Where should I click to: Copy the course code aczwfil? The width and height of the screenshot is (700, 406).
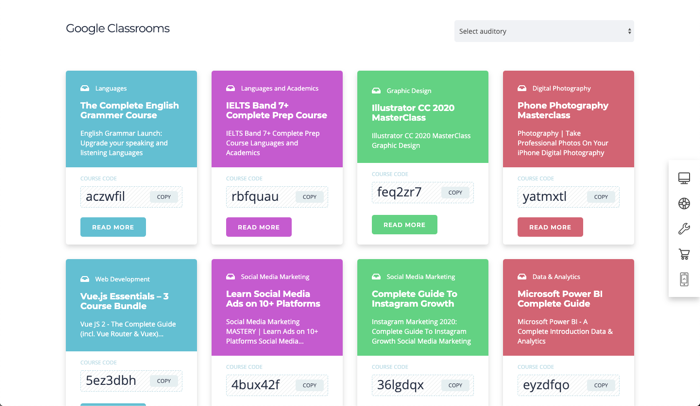tap(164, 197)
